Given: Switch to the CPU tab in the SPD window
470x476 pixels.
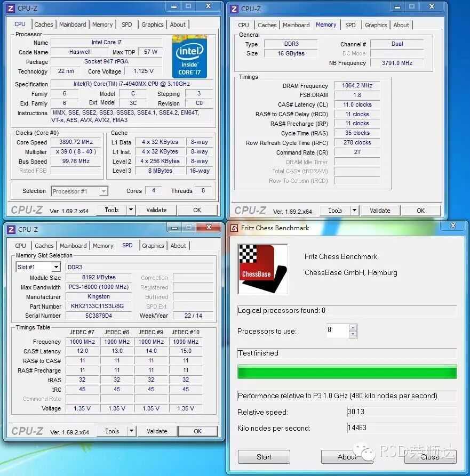Looking at the screenshot, I should [20, 246].
